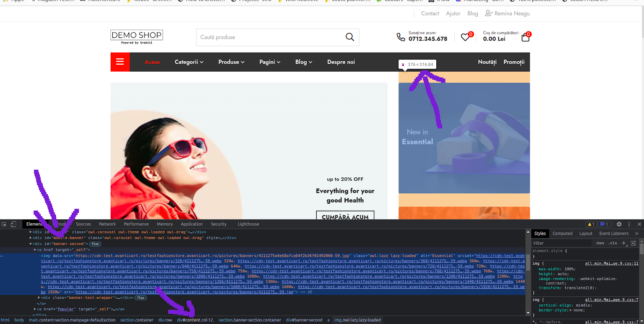Select div#content.col-12 breadcrumb

coord(195,320)
